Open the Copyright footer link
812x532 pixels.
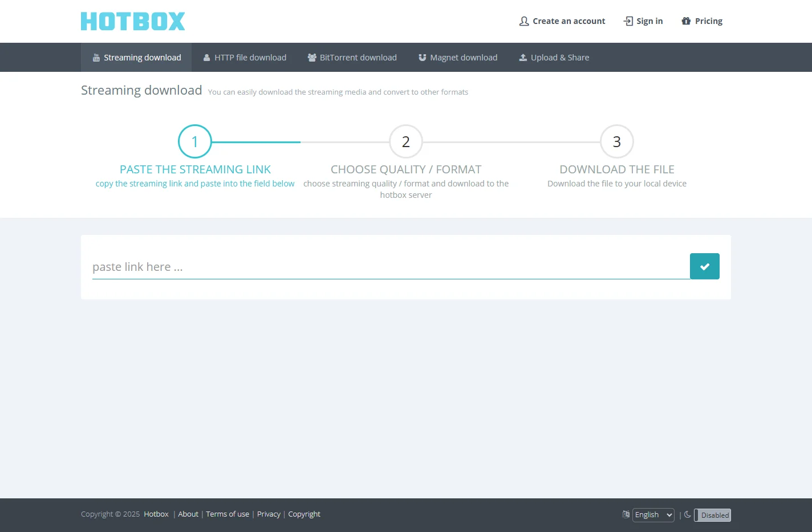304,514
